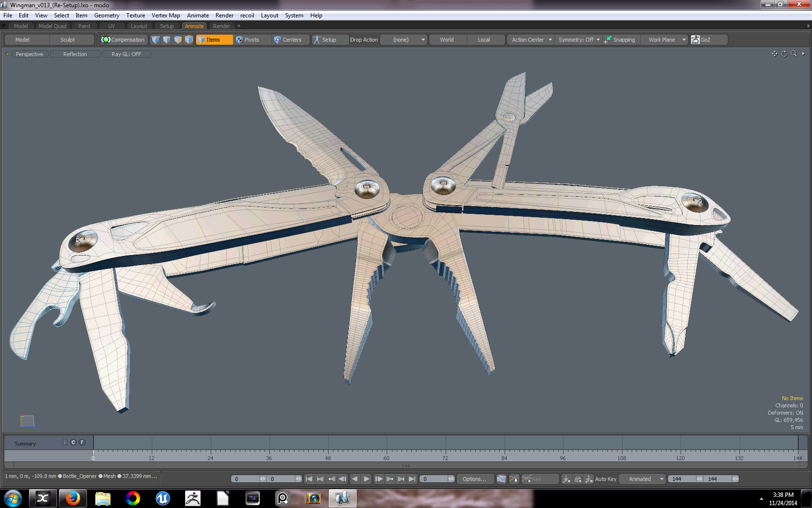Switch to the Paint layout tab
Viewport: 812px width, 508px height.
tap(84, 26)
